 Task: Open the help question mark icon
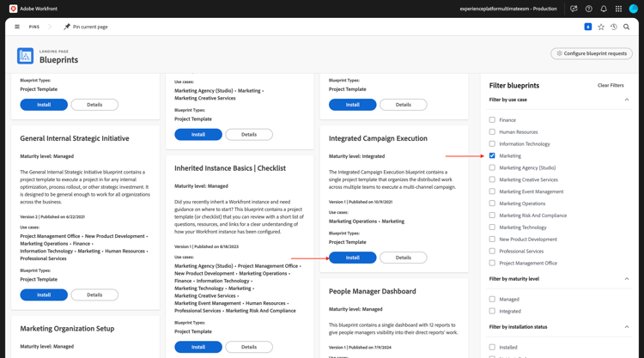[x=588, y=9]
